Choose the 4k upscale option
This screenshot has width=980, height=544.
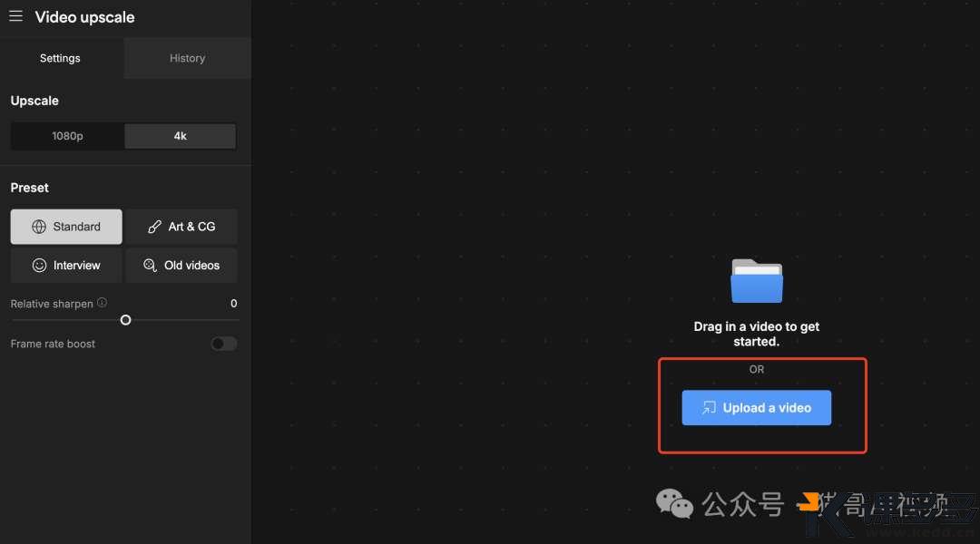coord(180,136)
